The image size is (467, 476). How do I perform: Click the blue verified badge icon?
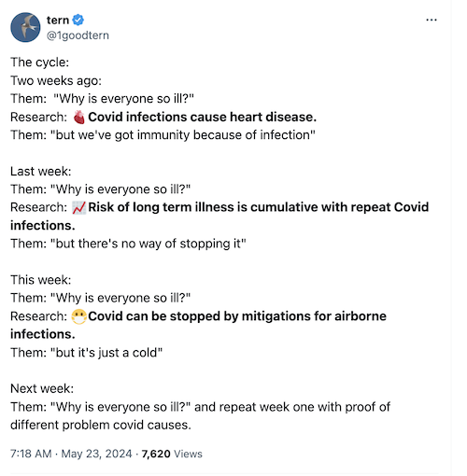pyautogui.click(x=78, y=20)
